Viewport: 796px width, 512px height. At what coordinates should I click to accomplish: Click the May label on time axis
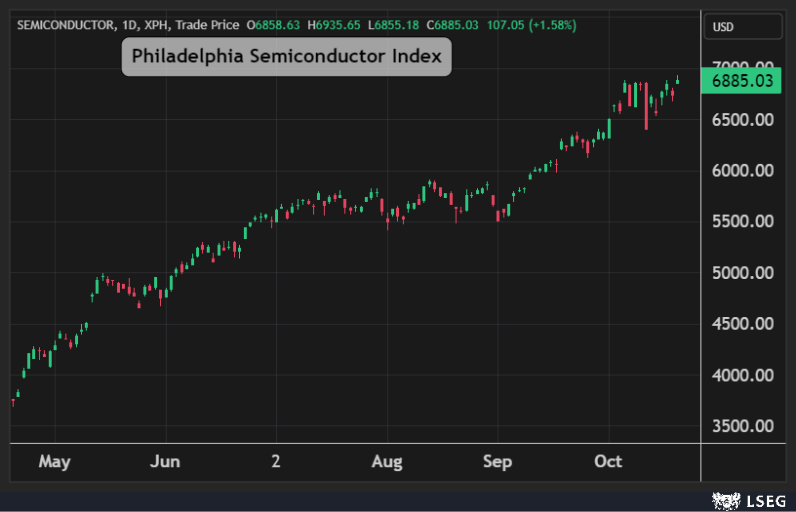pyautogui.click(x=54, y=461)
